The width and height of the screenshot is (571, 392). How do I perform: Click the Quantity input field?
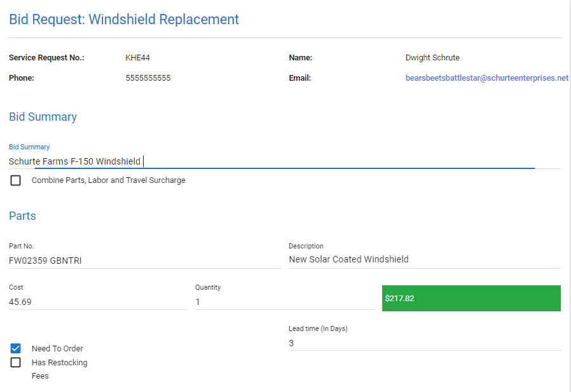tap(284, 302)
